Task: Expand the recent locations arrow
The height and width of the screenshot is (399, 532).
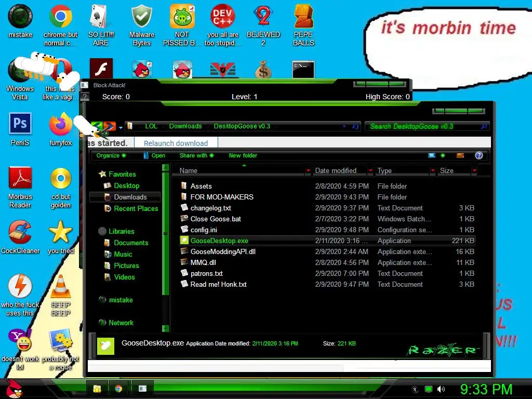Action: tap(121, 128)
